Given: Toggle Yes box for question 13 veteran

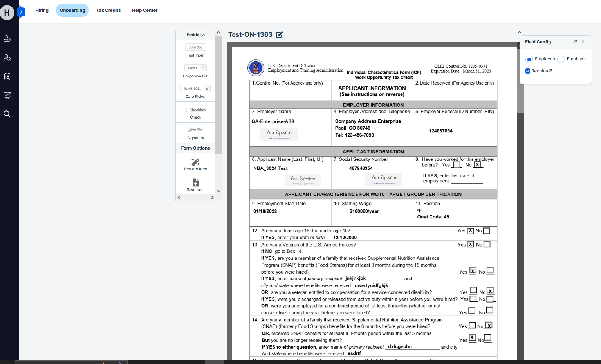Looking at the screenshot, I should pyautogui.click(x=471, y=244).
